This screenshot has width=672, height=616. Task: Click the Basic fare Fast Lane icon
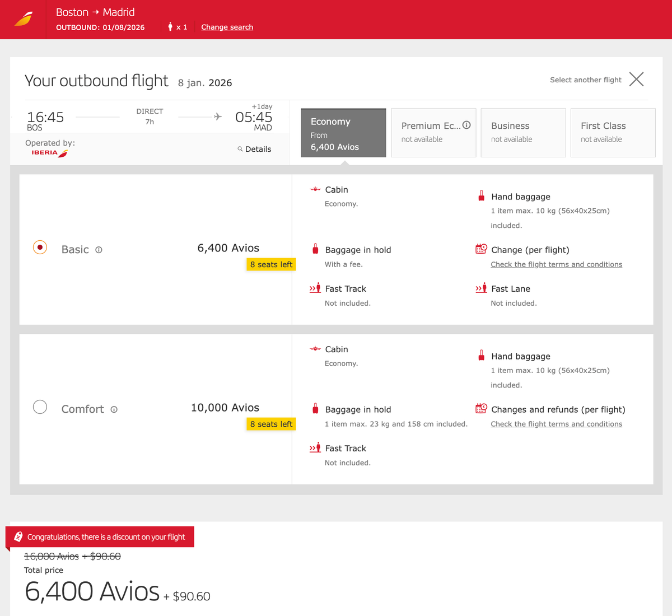point(481,288)
